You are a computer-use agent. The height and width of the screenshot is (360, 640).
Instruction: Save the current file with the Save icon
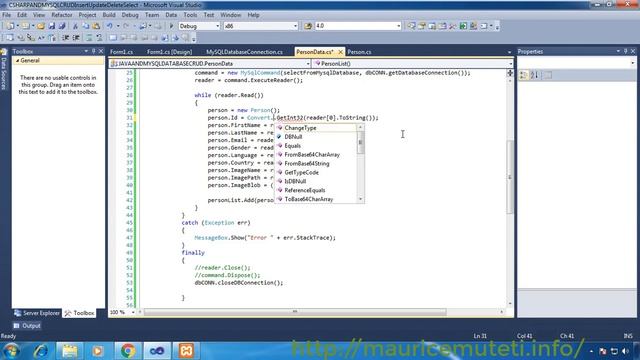[x=51, y=26]
